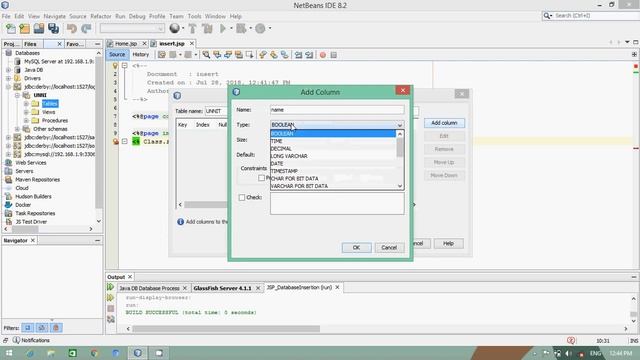Click the Run Project play icon
Viewport: 640px width, 360px height.
click(x=223, y=28)
